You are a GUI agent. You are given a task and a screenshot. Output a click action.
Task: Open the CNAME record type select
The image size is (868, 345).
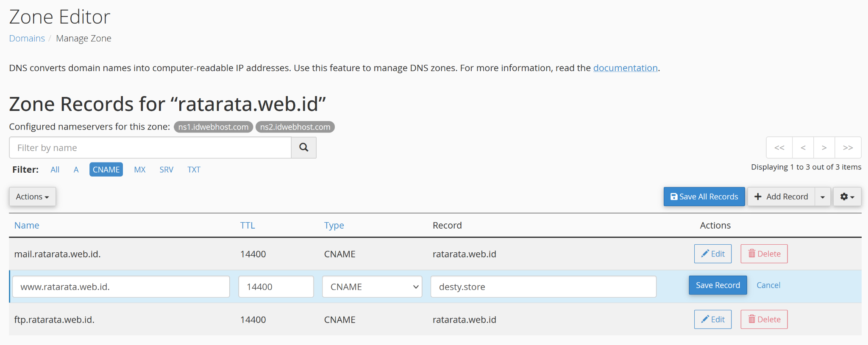pos(372,287)
